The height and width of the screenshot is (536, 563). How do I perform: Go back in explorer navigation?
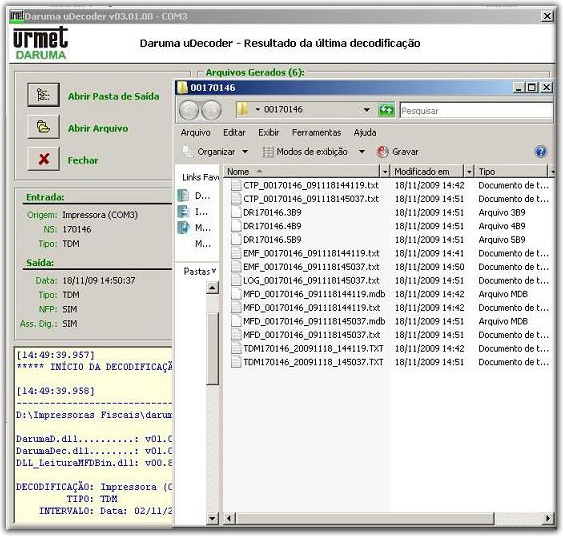coord(189,110)
